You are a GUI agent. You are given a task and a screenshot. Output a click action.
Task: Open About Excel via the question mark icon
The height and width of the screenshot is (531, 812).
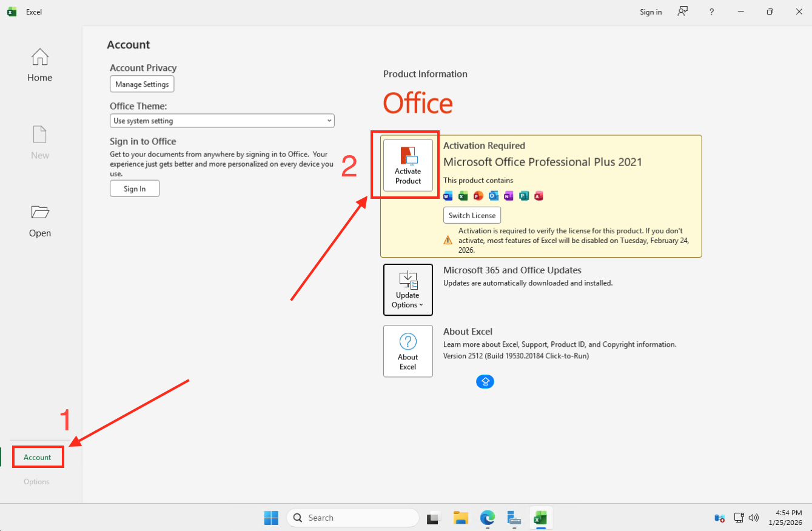click(408, 350)
